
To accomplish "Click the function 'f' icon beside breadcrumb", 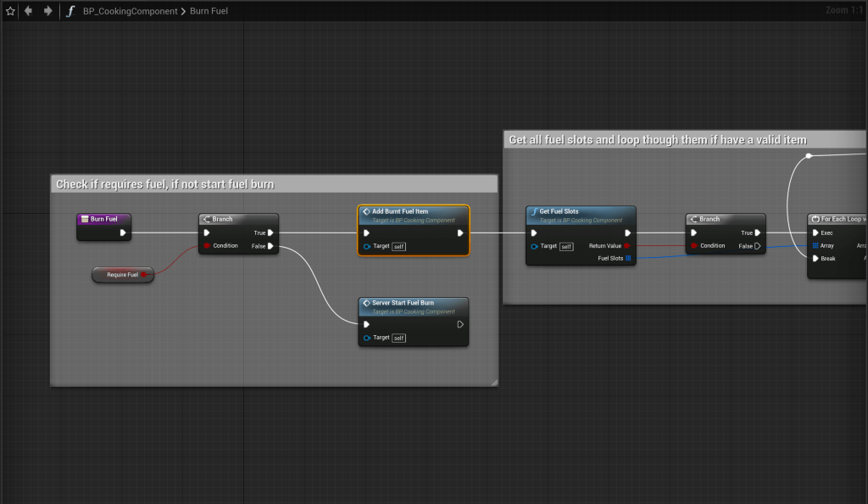I will point(70,11).
